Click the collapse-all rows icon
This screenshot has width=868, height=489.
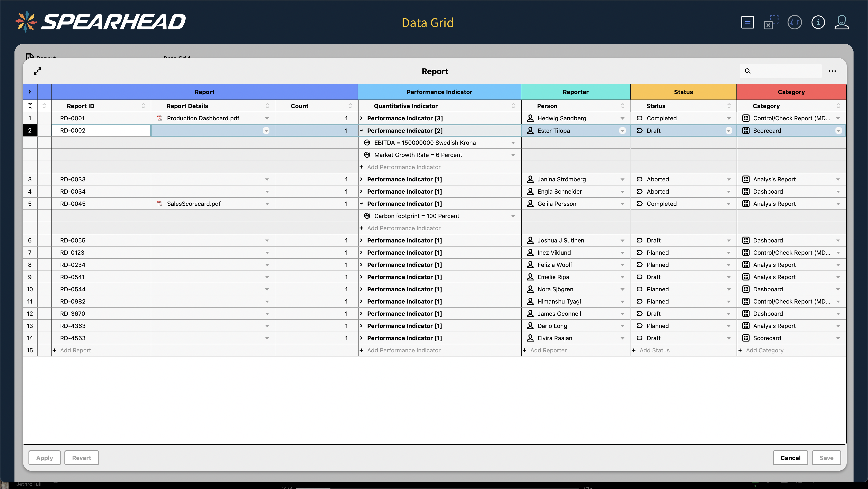(30, 106)
